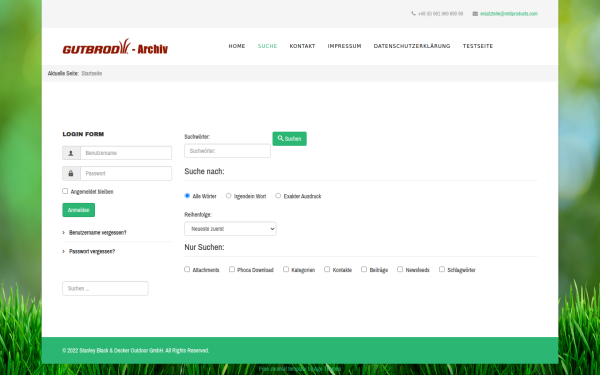Select the Exakter Ausdruck radio button
Viewport: 600px width, 375px height.
tap(278, 196)
